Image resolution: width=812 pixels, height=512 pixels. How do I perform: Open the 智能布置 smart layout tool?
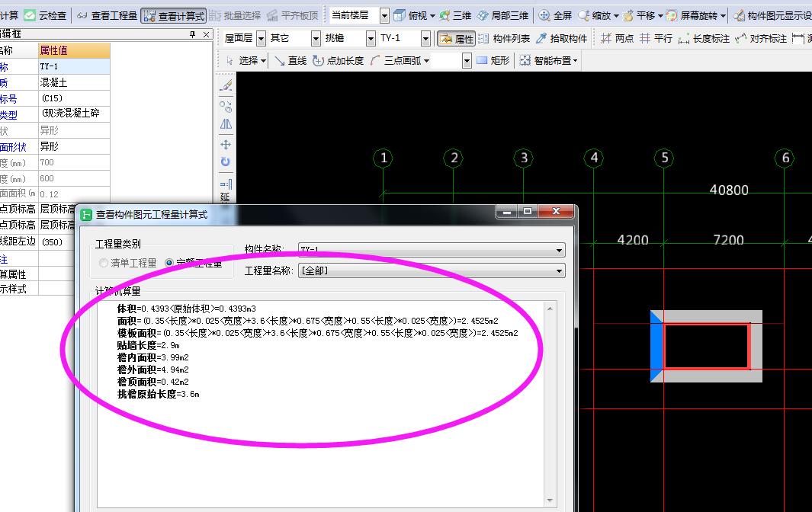(x=548, y=60)
